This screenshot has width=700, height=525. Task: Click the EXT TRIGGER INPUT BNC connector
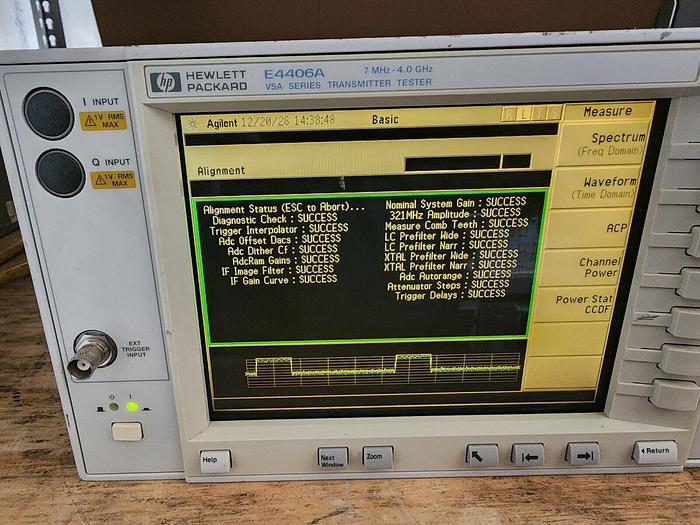pyautogui.click(x=92, y=355)
